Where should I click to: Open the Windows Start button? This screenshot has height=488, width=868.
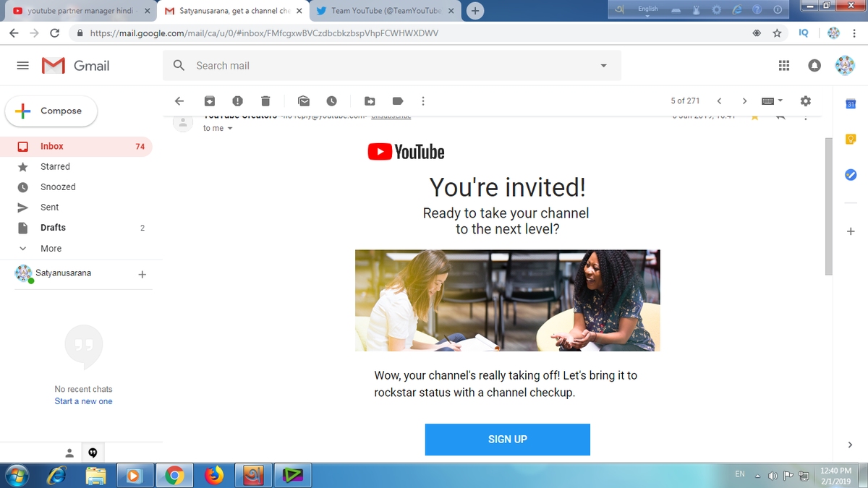17,475
